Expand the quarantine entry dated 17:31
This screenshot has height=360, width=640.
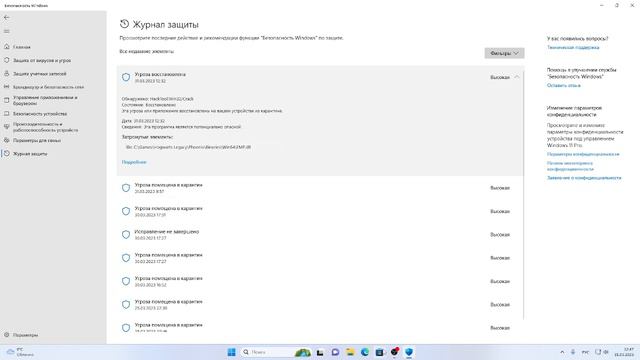click(x=320, y=211)
